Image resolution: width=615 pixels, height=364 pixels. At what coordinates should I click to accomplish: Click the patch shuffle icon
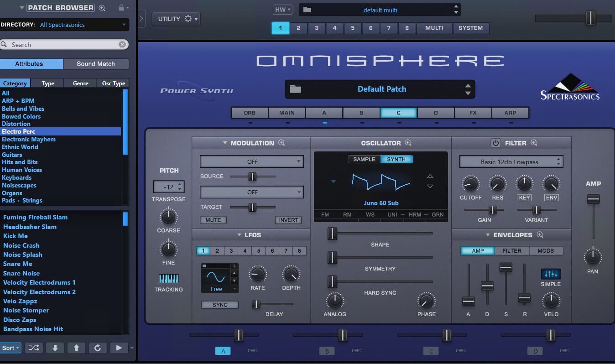[34, 348]
